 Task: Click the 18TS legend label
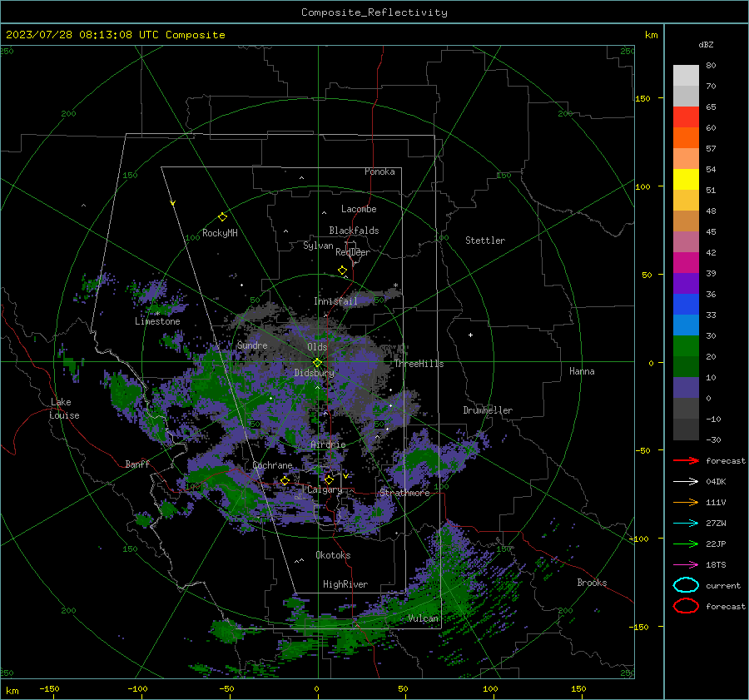[716, 565]
